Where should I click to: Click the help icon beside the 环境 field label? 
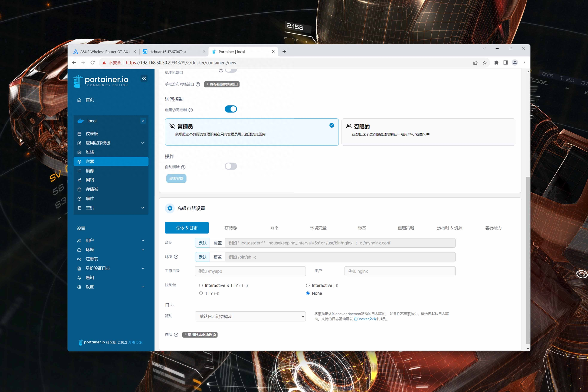coord(176,257)
